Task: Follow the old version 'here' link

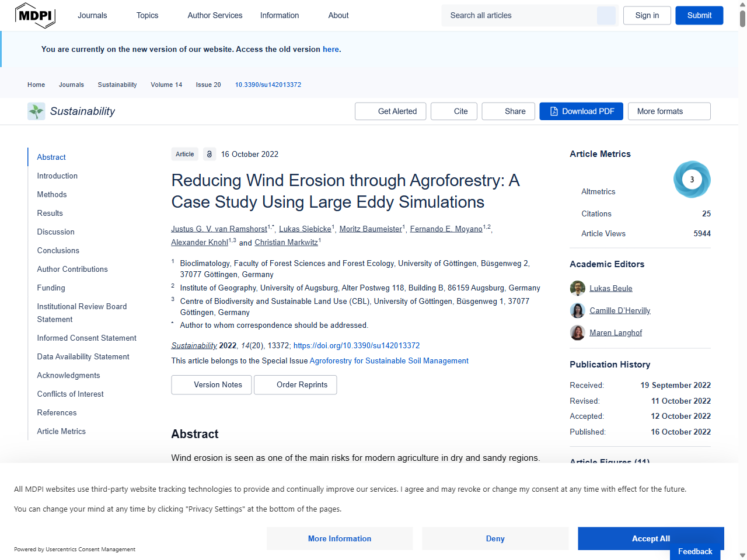Action: coord(330,49)
